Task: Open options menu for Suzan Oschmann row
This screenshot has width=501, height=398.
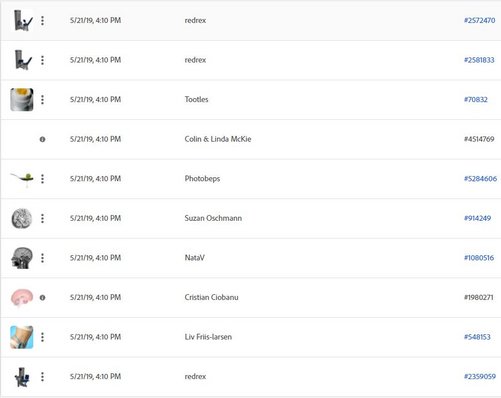Action: point(42,218)
